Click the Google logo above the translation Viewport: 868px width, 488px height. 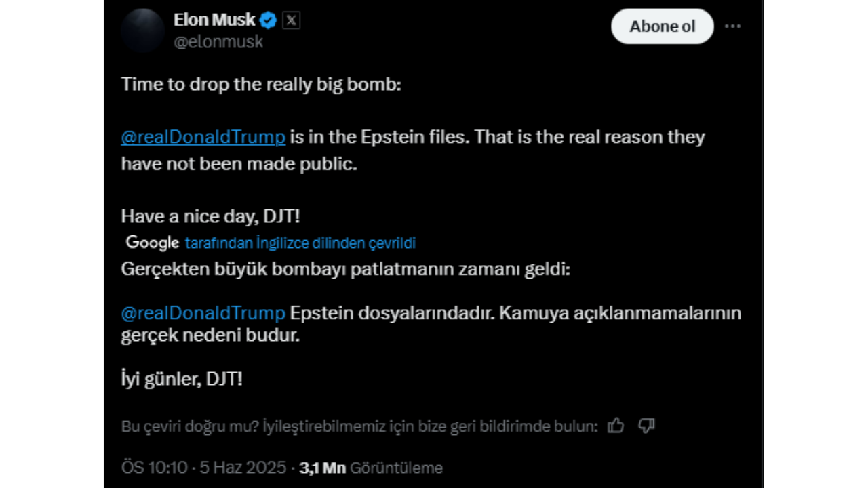(153, 243)
